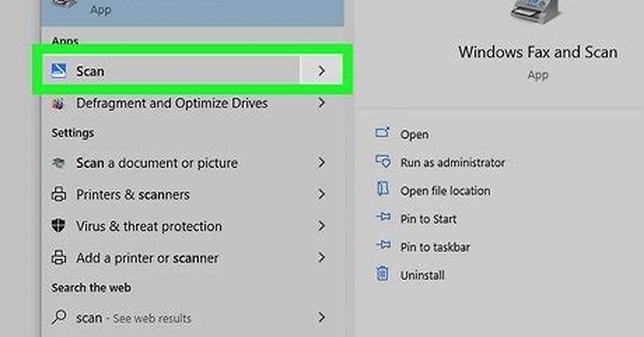Click the Pin to taskbar pin icon
Screen dimensions: 644x337
382,246
